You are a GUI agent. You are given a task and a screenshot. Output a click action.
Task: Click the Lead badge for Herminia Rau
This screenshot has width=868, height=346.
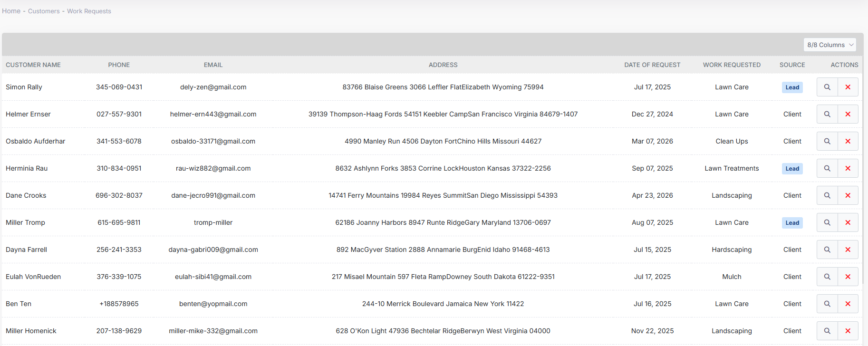[792, 169]
